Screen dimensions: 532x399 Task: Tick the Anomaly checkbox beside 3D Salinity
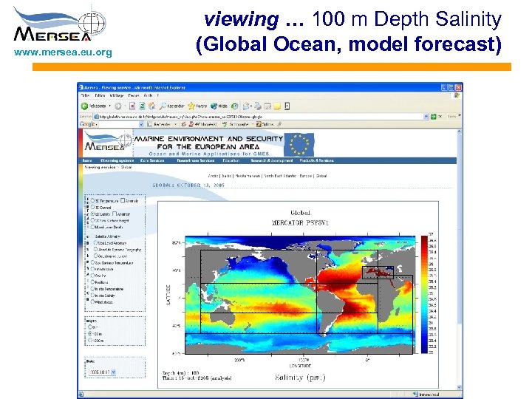coord(115,214)
